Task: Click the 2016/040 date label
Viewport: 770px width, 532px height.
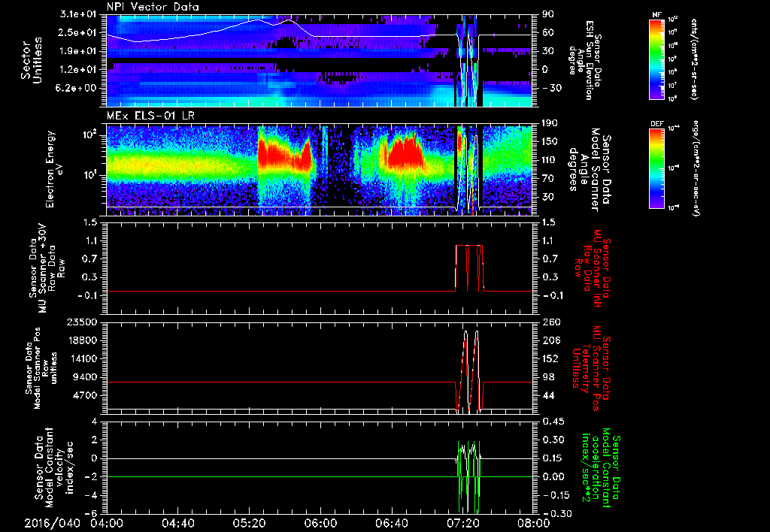Action: (x=53, y=521)
